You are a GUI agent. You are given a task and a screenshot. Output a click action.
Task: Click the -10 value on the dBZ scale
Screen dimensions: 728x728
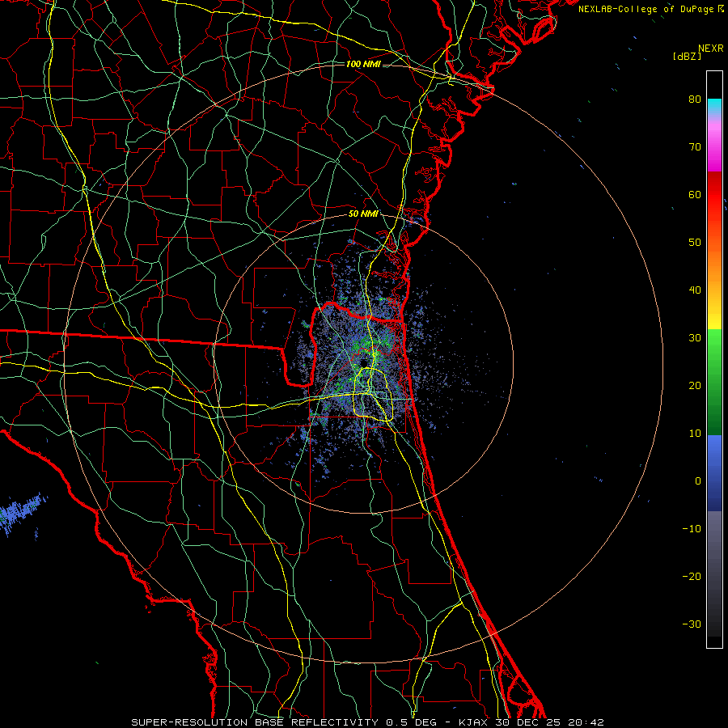click(x=692, y=529)
